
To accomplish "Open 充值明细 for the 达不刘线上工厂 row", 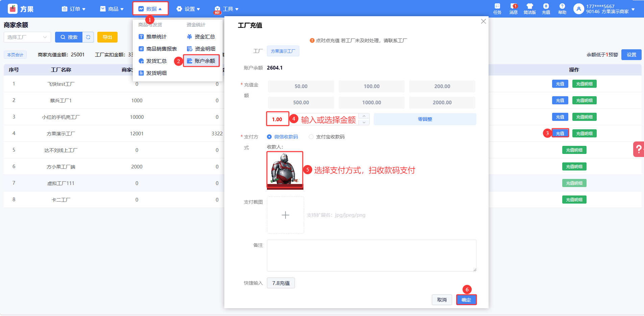I will pyautogui.click(x=574, y=150).
